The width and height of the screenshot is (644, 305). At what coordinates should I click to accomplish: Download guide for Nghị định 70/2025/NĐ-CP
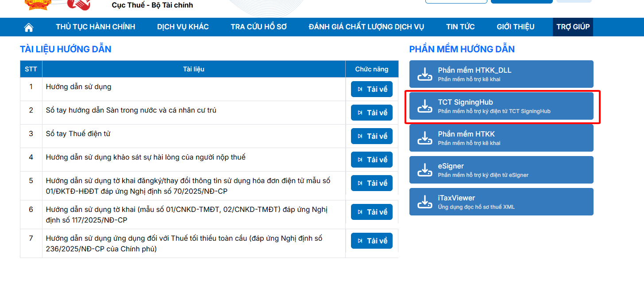pos(372,183)
